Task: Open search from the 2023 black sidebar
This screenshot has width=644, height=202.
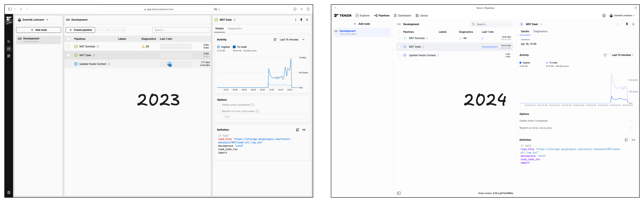Action: [9, 42]
